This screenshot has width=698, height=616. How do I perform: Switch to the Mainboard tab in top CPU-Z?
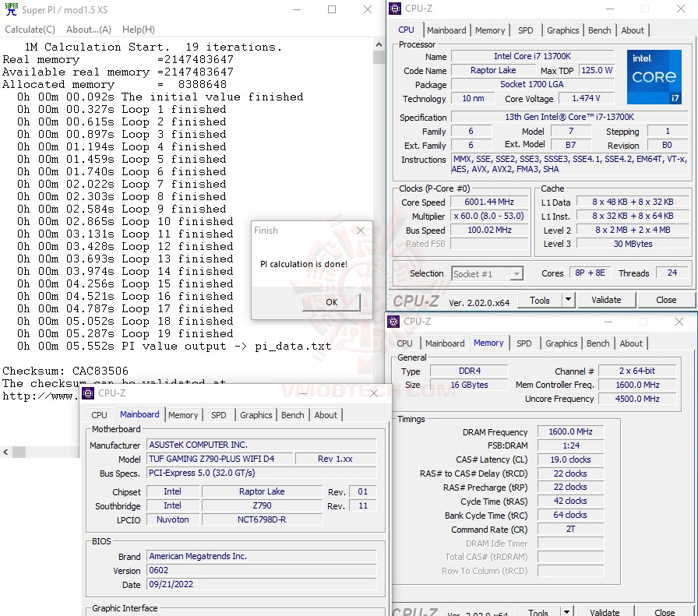(447, 30)
